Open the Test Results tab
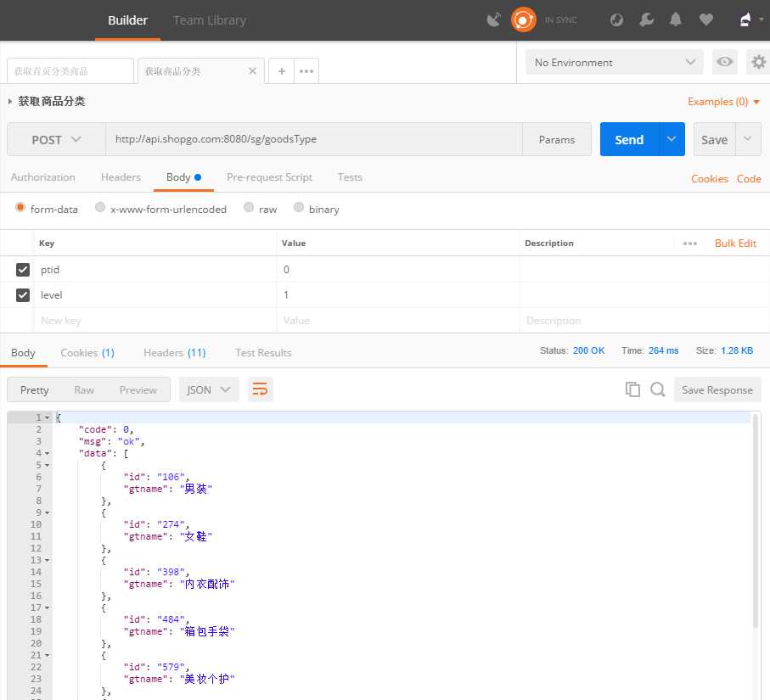Screen dimensions: 770x700 (264, 353)
